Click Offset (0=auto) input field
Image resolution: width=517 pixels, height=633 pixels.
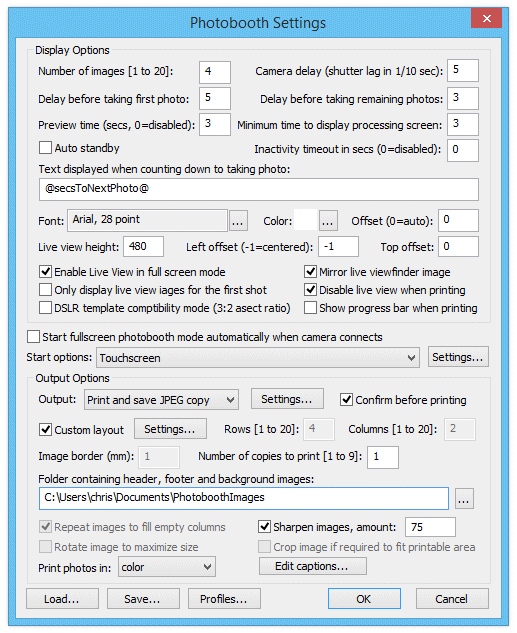point(458,220)
